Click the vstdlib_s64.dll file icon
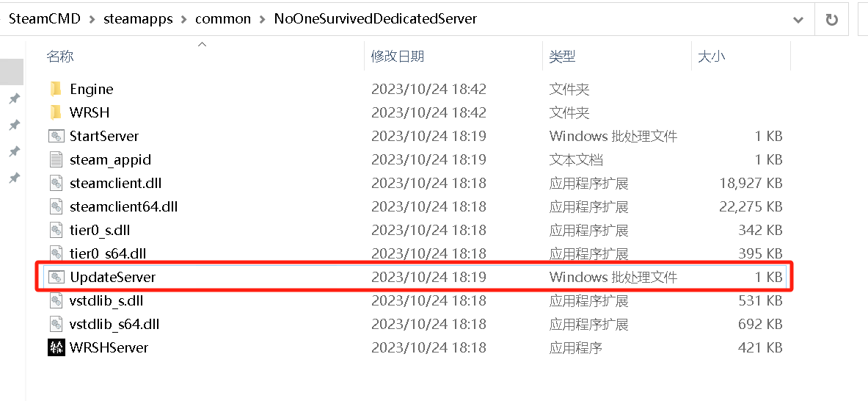The height and width of the screenshot is (401, 868). pos(56,324)
